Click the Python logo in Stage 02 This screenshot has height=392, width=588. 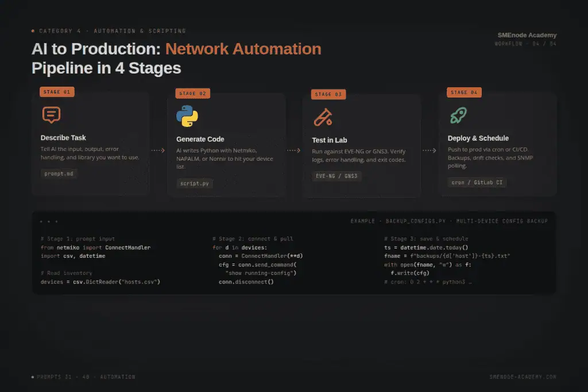pos(187,116)
